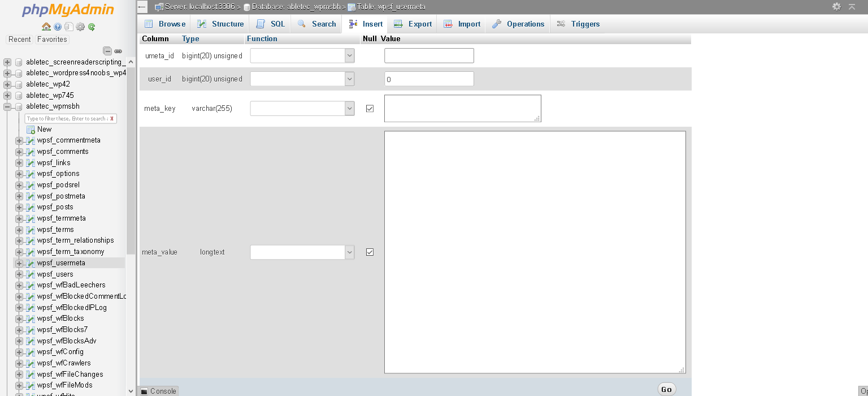Click the wpsf_terms table icon
This screenshot has width=868, height=396.
31,230
